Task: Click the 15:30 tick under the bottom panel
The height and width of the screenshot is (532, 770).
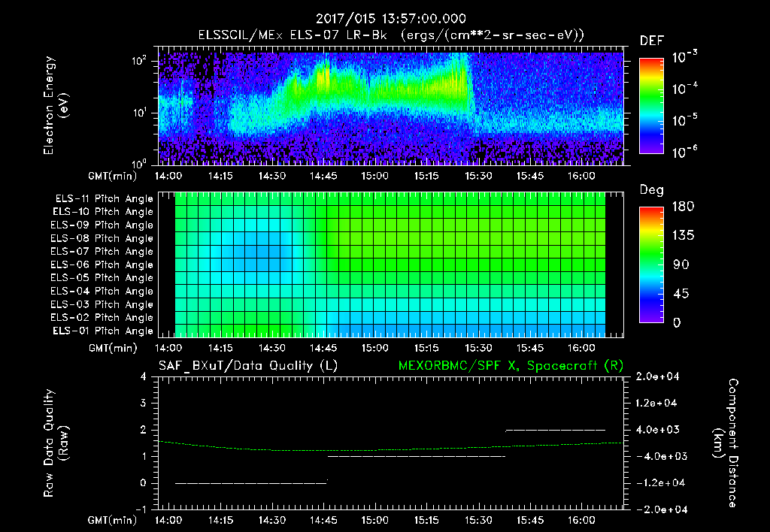Action: pyautogui.click(x=478, y=520)
